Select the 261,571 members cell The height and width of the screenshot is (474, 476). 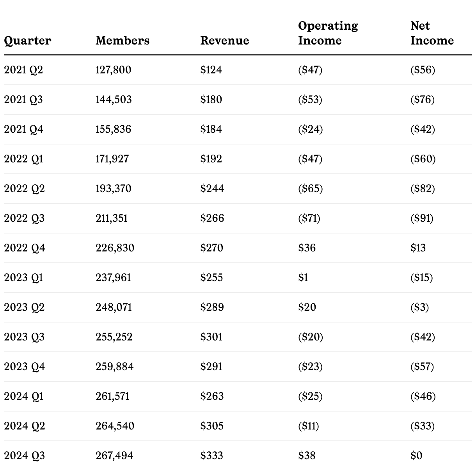click(112, 396)
